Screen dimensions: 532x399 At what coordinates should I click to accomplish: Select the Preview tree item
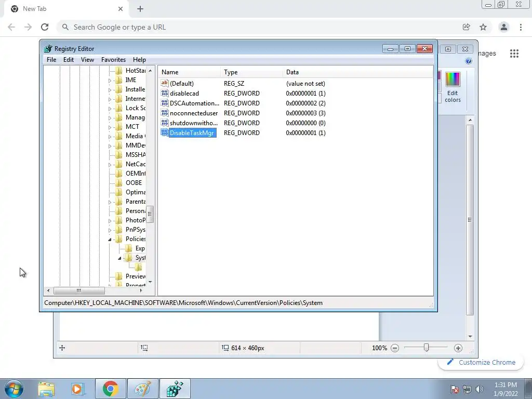click(x=136, y=276)
